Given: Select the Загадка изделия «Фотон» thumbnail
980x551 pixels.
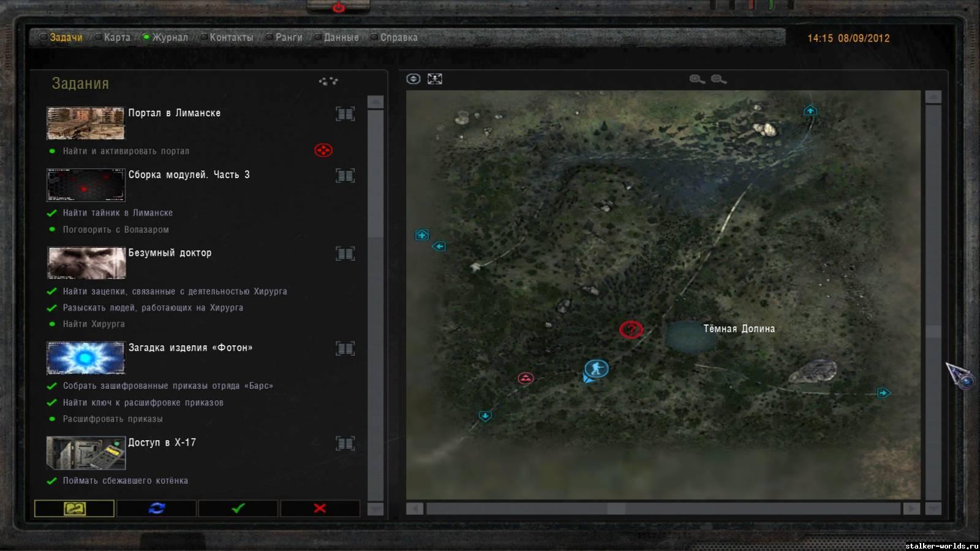Looking at the screenshot, I should [86, 358].
